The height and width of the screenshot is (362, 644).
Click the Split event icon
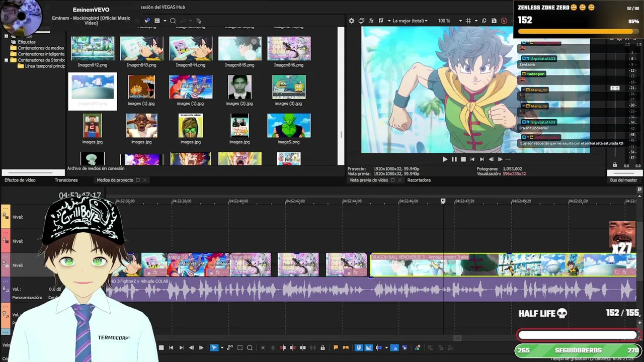[x=302, y=347]
